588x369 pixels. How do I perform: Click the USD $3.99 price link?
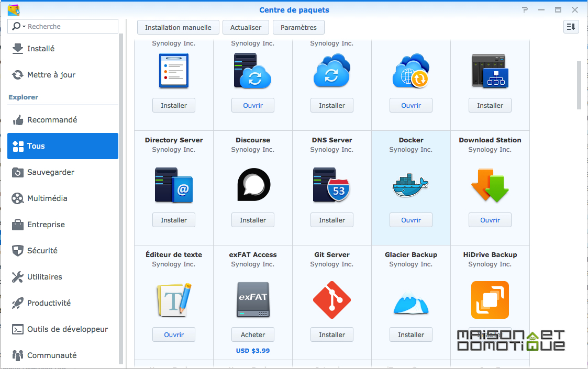(x=253, y=351)
